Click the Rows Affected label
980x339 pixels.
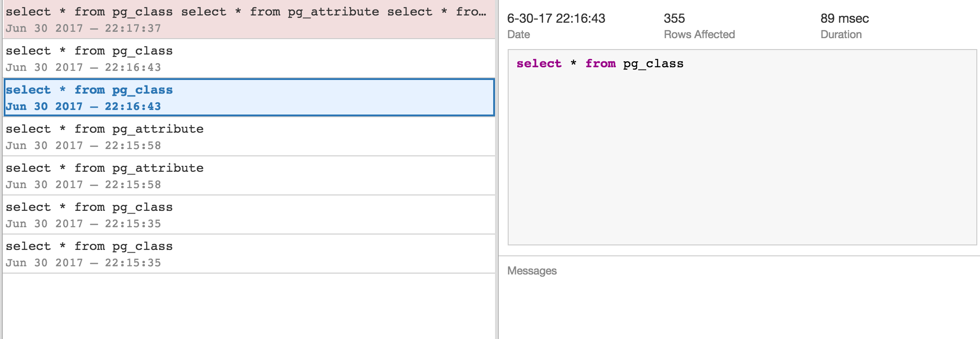click(699, 35)
